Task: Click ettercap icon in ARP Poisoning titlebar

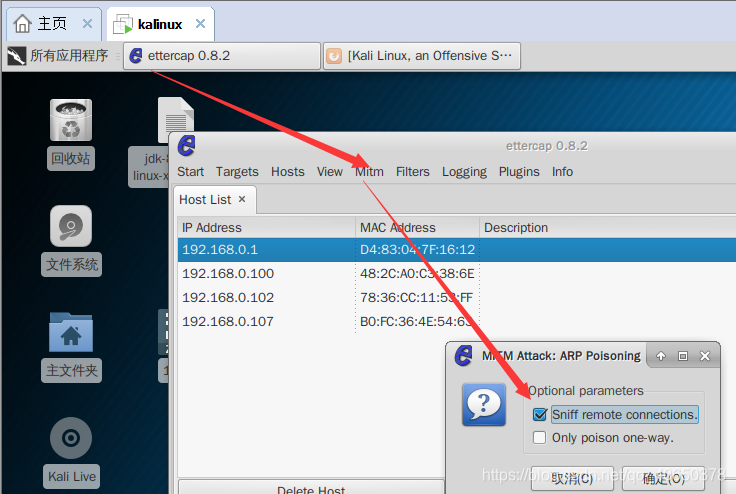Action: [x=464, y=355]
